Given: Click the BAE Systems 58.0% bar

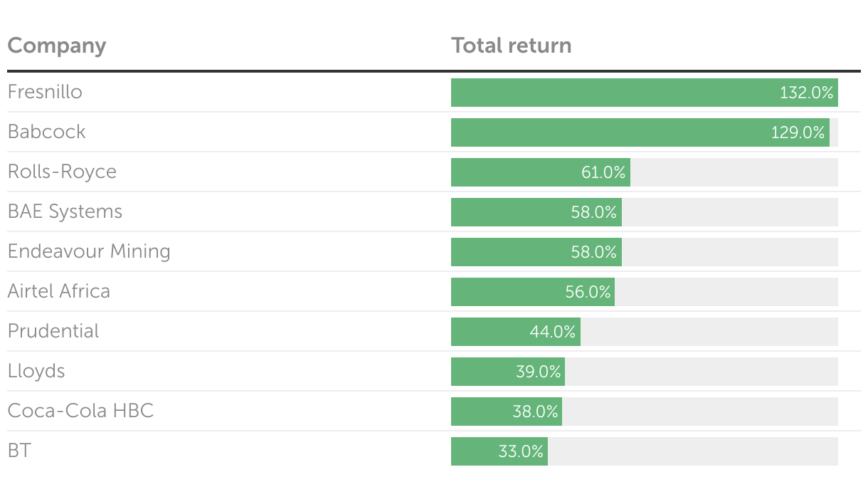Looking at the screenshot, I should [536, 212].
